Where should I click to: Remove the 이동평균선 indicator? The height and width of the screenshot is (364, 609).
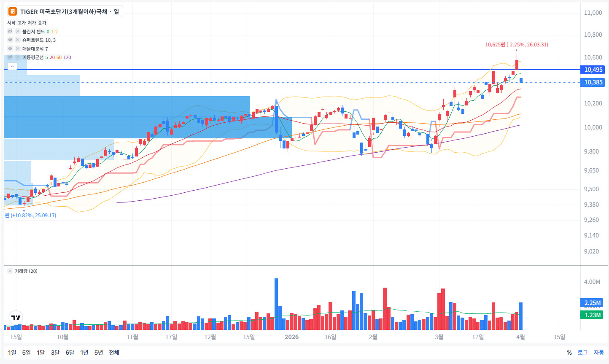(18, 57)
